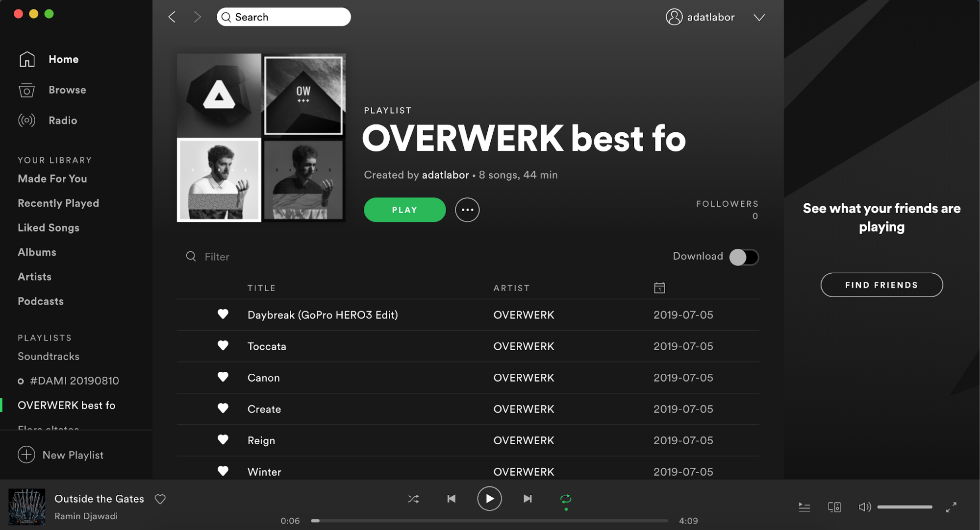This screenshot has height=530, width=980.
Task: Click the playlist cover art collage
Action: pos(261,138)
